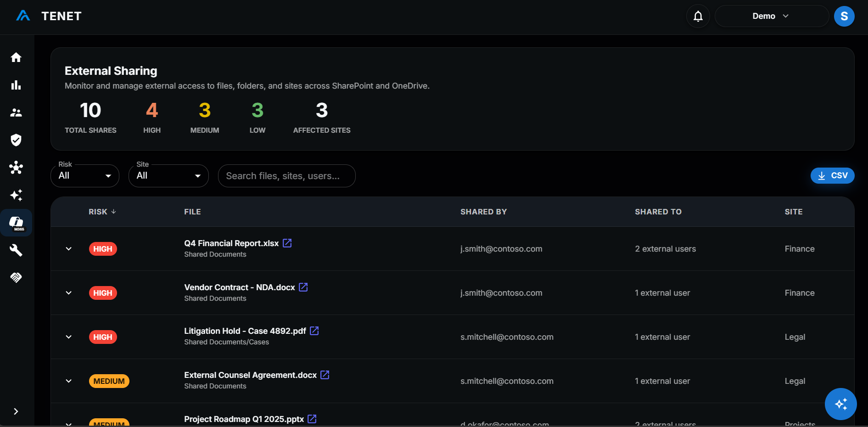This screenshot has width=868, height=427.
Task: Open the Home icon in sidebar
Action: [x=16, y=57]
